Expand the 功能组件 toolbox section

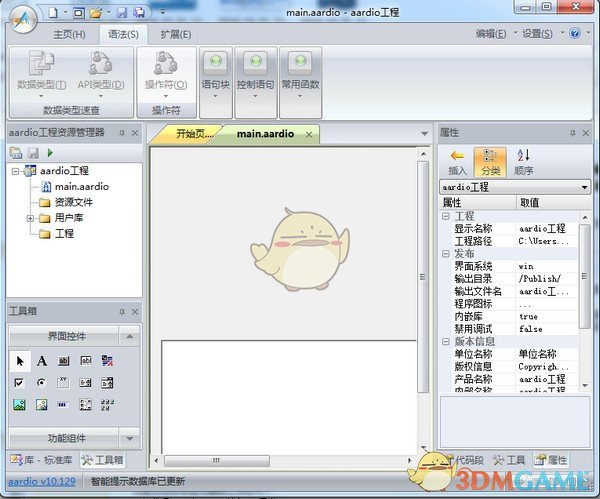coord(129,439)
